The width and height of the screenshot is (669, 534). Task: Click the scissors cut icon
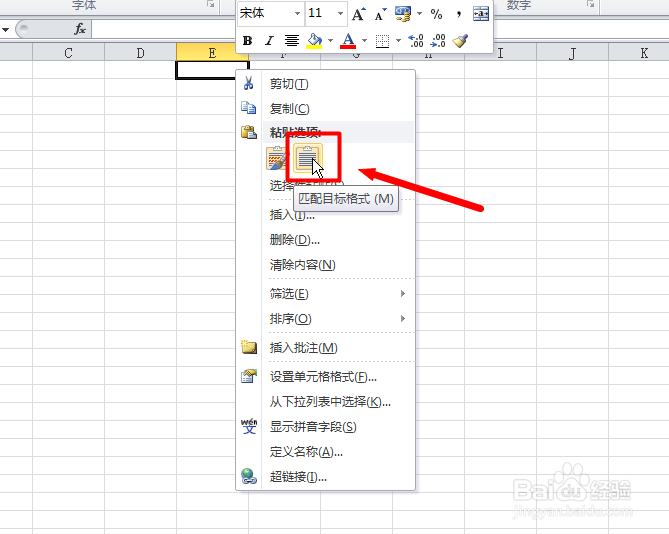[249, 83]
